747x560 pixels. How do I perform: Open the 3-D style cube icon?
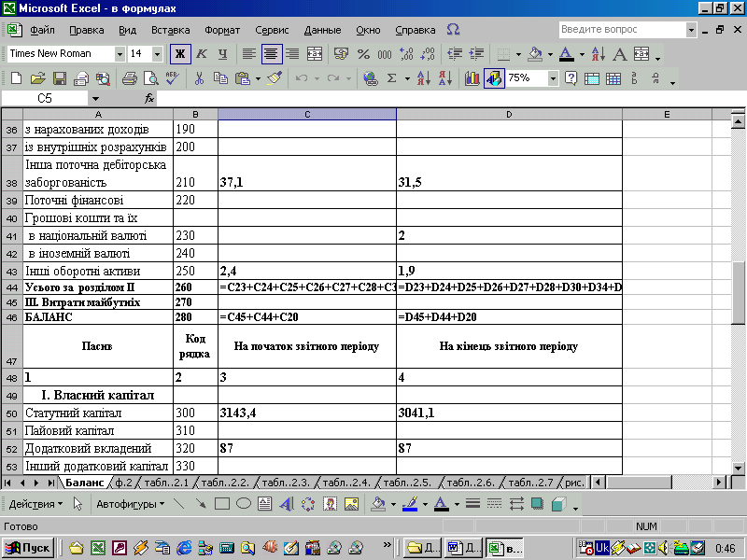(x=558, y=504)
